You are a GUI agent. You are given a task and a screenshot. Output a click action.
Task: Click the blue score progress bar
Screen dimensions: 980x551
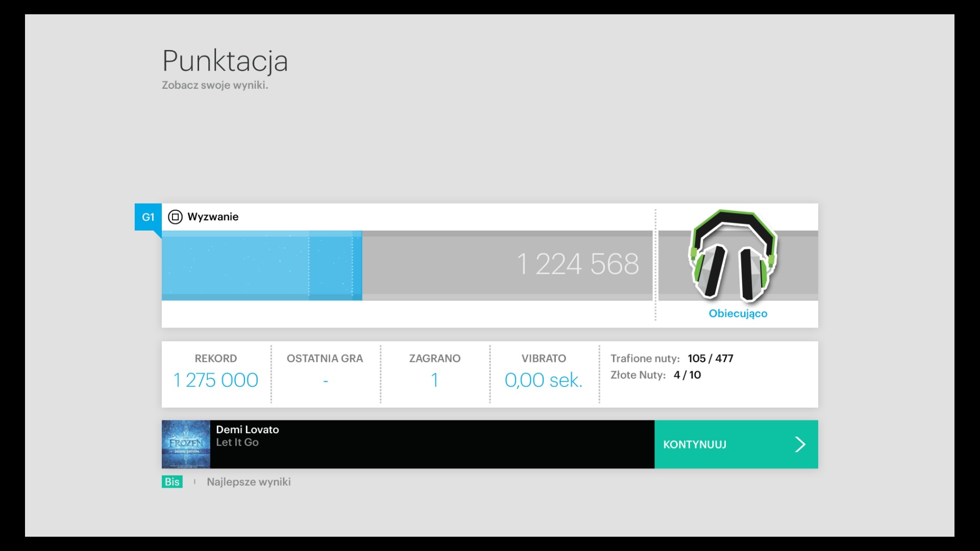tap(261, 265)
